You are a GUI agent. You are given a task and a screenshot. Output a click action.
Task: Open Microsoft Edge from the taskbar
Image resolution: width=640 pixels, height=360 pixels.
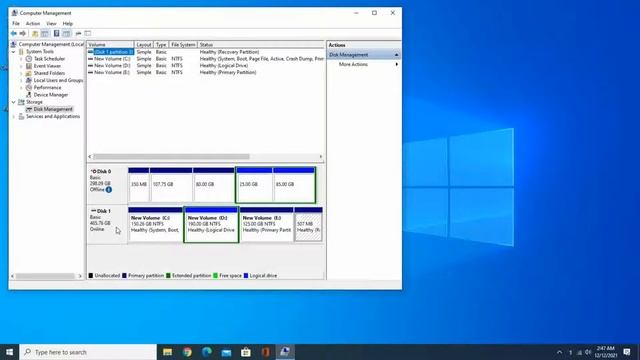[207, 352]
